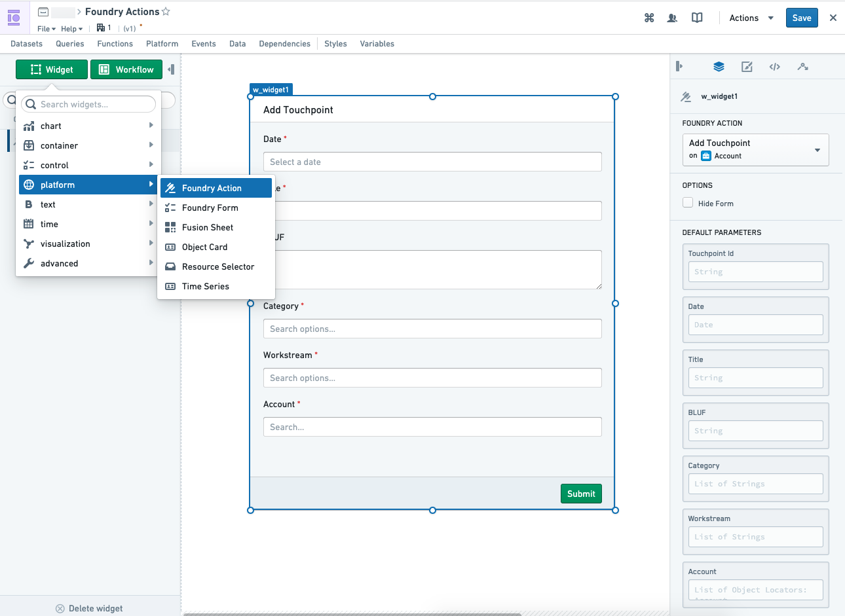845x616 pixels.
Task: Choose Fusion Sheet menu entry
Action: [x=216, y=227]
